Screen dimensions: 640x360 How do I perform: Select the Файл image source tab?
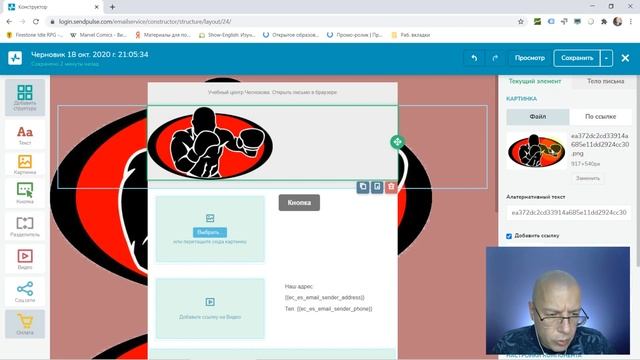tap(538, 117)
